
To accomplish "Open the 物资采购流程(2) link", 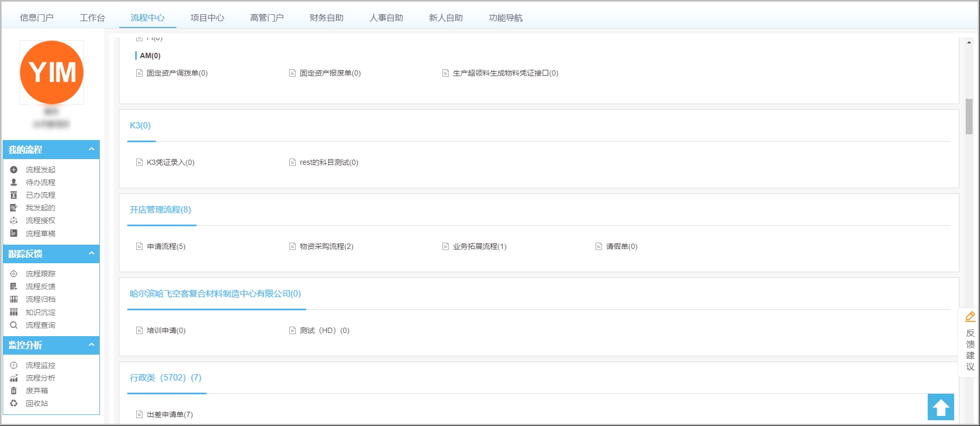I will [x=326, y=246].
